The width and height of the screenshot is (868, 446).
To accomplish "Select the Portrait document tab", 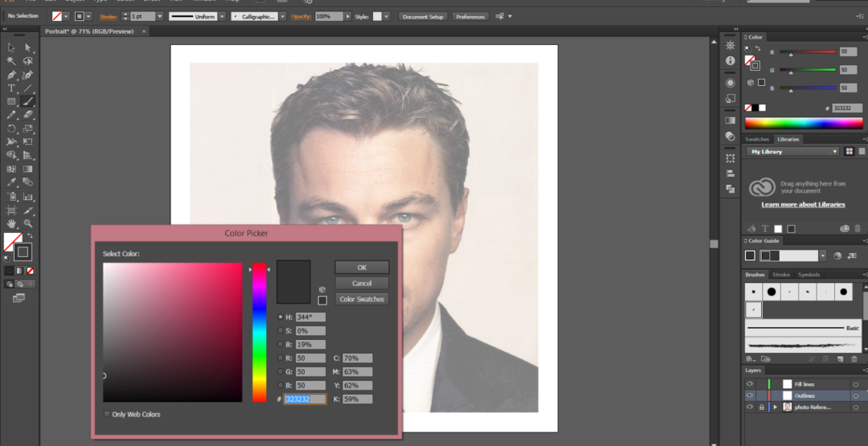I will coord(89,31).
